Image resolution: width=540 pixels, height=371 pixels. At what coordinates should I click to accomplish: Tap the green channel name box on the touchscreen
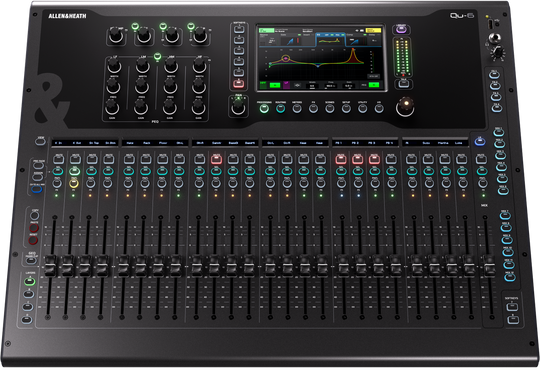click(266, 31)
